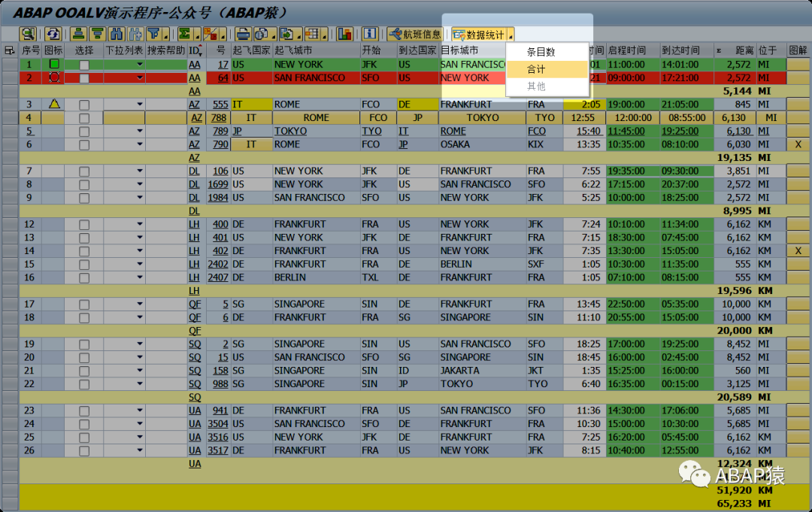Open dropdown arrow next to Sigma total icon
This screenshot has height=512, width=812.
point(197,35)
